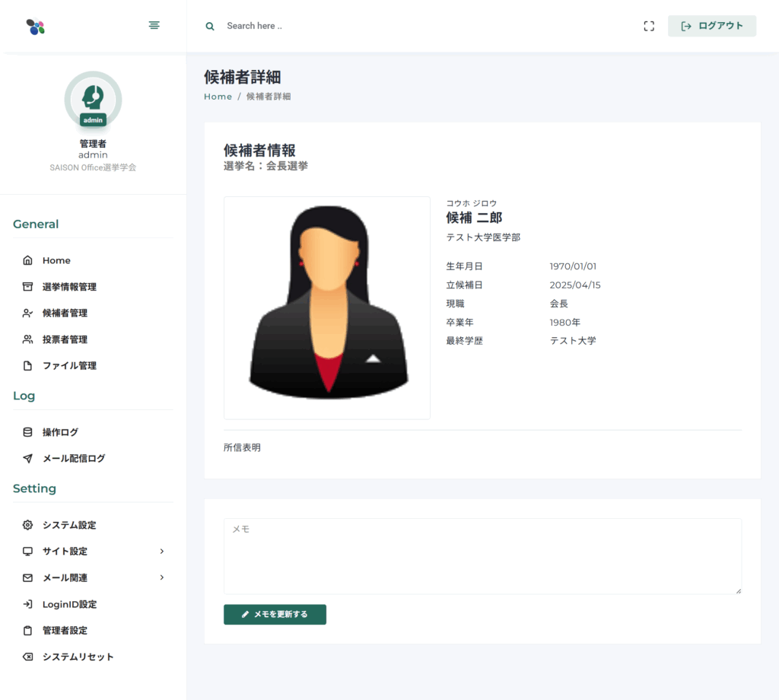This screenshot has width=779, height=700.
Task: Click the 所信表明 label
Action: tap(242, 447)
